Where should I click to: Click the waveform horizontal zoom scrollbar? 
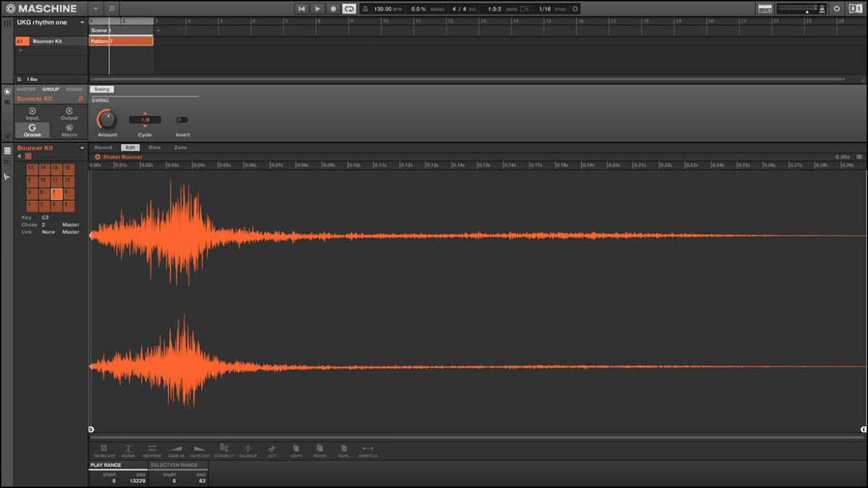476,437
